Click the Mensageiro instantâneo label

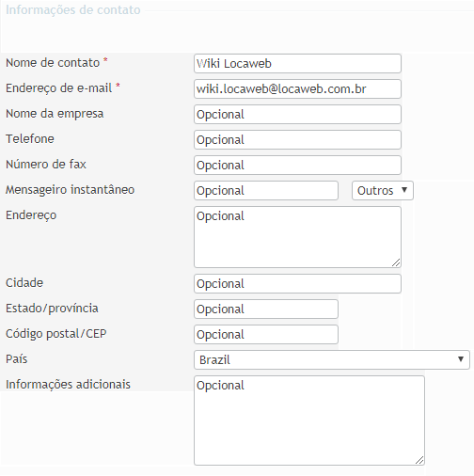(x=70, y=190)
